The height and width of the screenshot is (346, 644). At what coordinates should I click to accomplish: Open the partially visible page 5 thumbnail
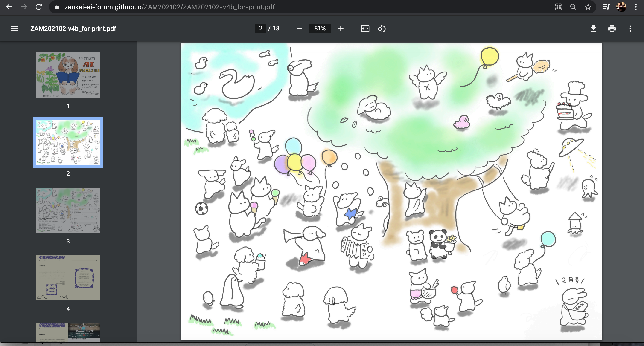[x=68, y=332]
